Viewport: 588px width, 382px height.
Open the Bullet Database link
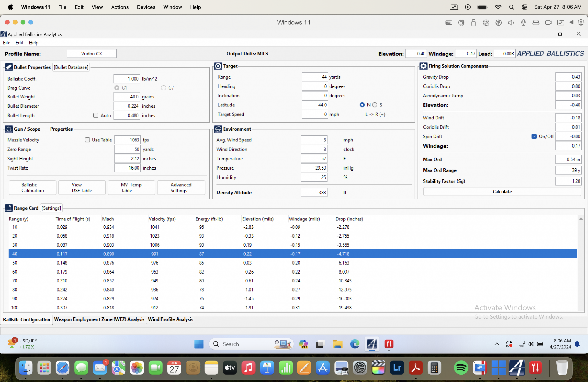71,67
